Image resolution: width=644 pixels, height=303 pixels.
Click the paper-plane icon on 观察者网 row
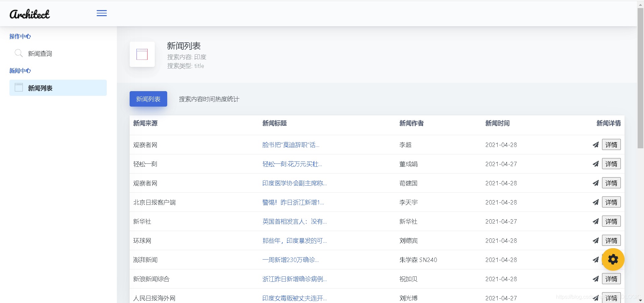pyautogui.click(x=596, y=145)
